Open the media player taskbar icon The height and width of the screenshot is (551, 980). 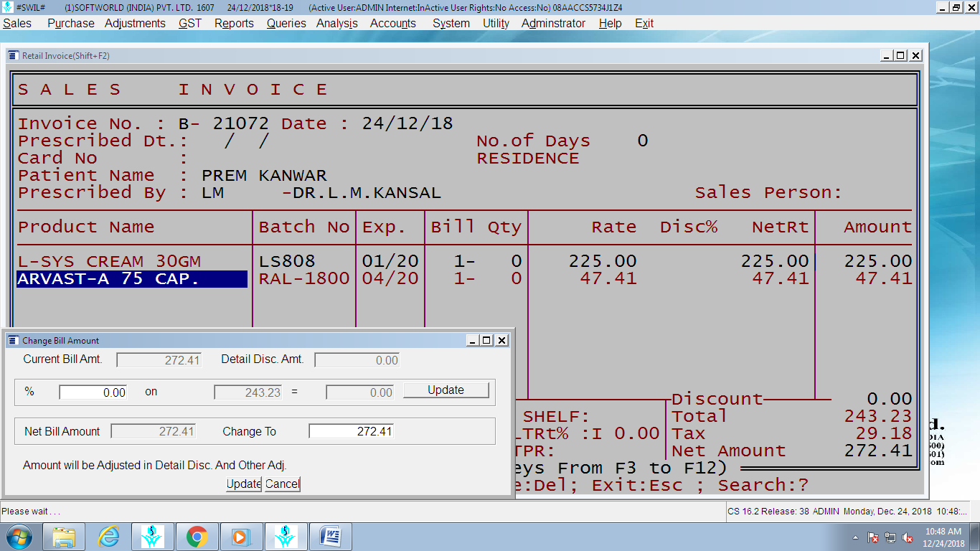click(x=241, y=537)
